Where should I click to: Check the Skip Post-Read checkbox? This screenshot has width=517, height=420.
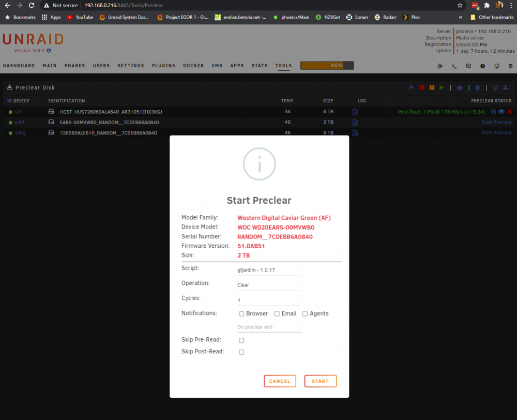[x=241, y=352]
